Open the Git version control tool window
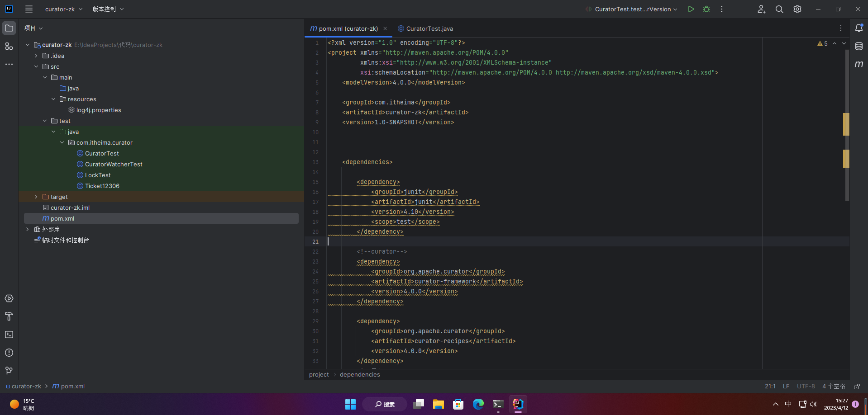Screen dimensions: 868x415 tap(9, 371)
